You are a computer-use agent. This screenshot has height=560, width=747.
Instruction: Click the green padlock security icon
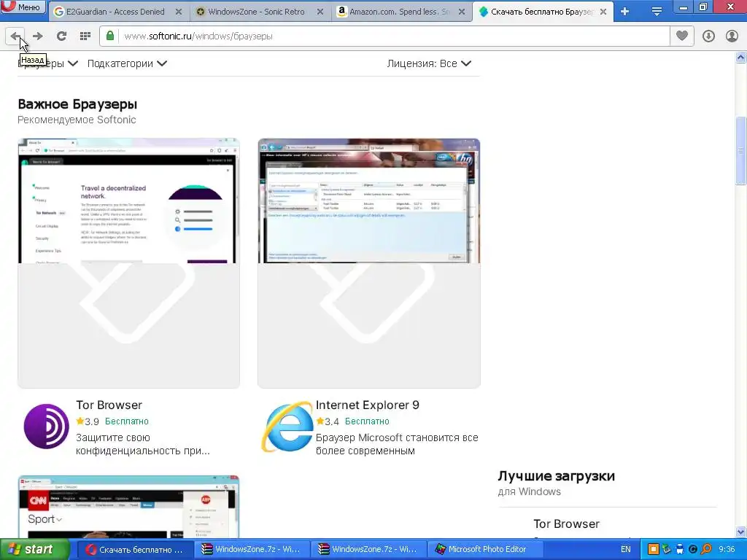pos(110,36)
